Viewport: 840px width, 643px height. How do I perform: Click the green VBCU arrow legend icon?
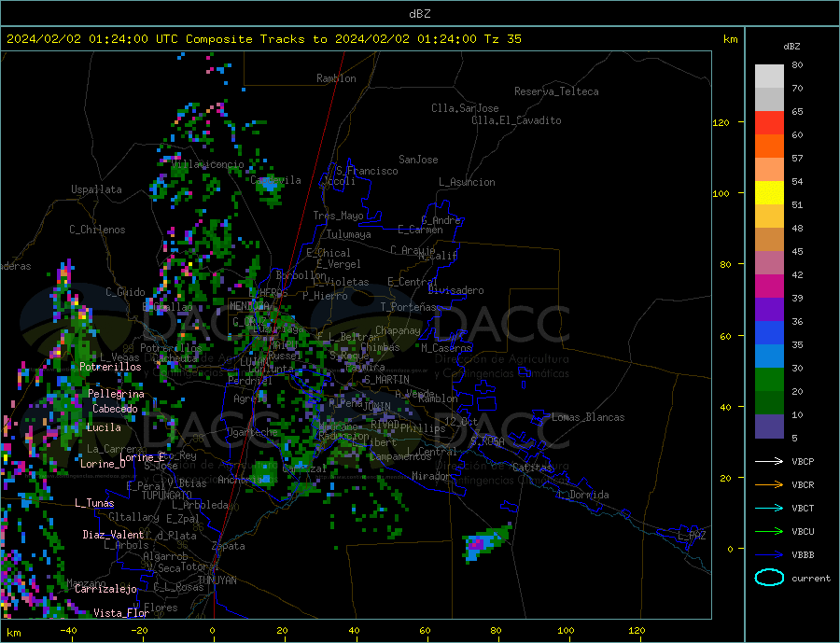[769, 532]
